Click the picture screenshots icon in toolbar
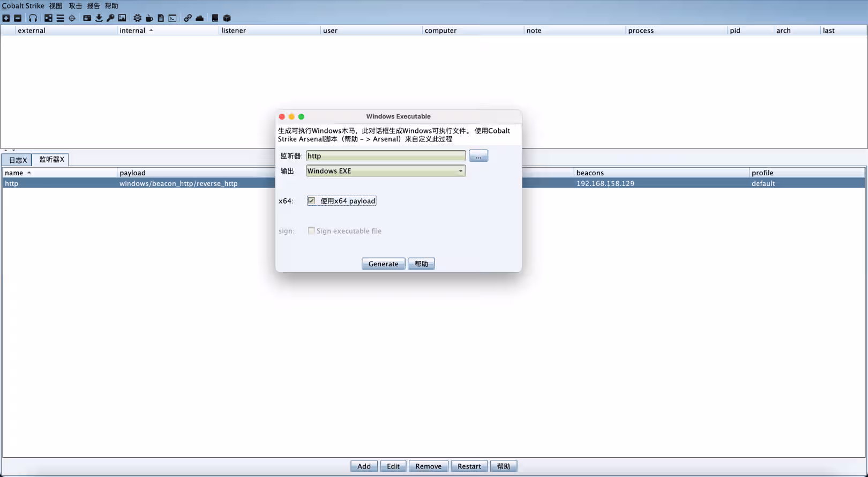The image size is (868, 477). [x=122, y=18]
